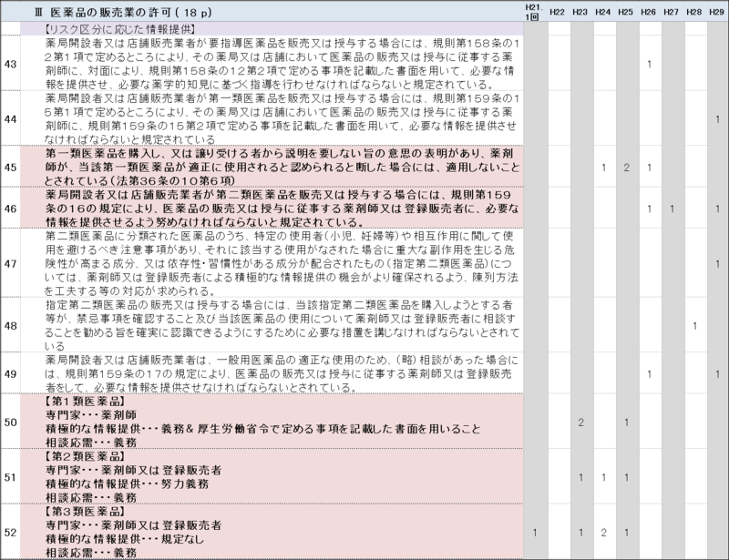Screen dimensions: 729x560
Task: Click column header H23
Action: (580, 12)
